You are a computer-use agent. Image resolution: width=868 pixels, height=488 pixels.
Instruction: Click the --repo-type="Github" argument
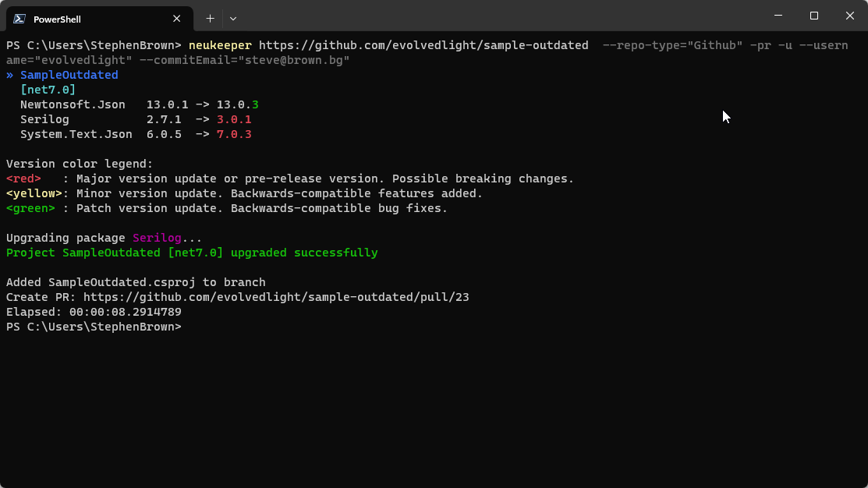pos(672,45)
